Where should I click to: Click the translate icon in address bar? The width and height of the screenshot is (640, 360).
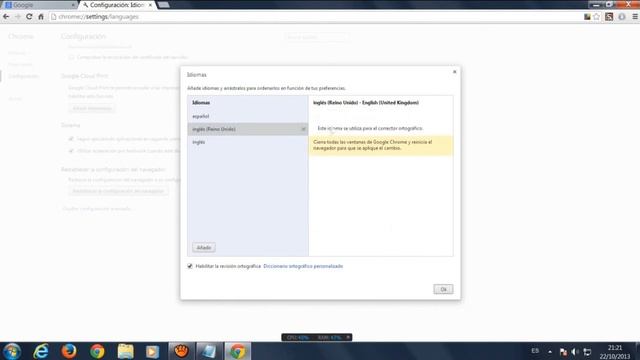point(587,17)
